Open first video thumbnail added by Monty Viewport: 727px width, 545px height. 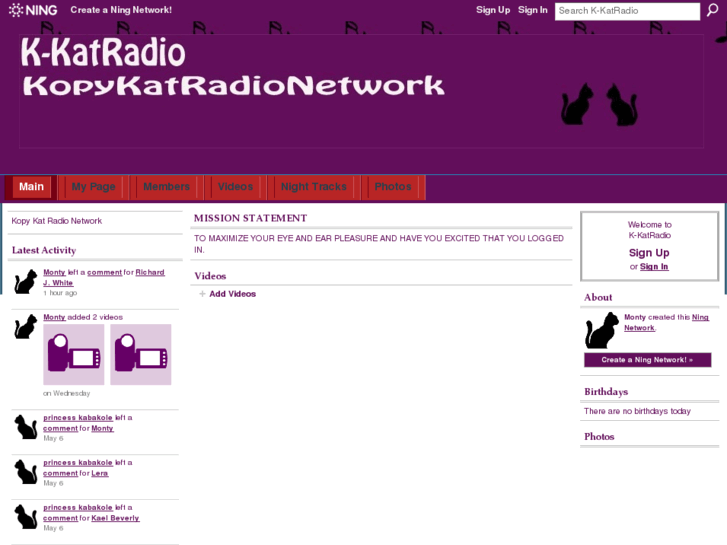(74, 354)
